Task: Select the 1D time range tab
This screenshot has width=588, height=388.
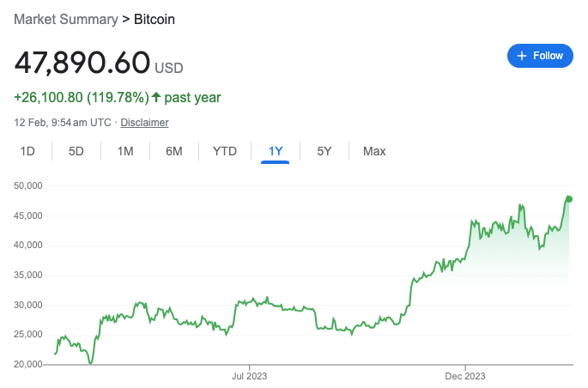Action: pos(27,151)
